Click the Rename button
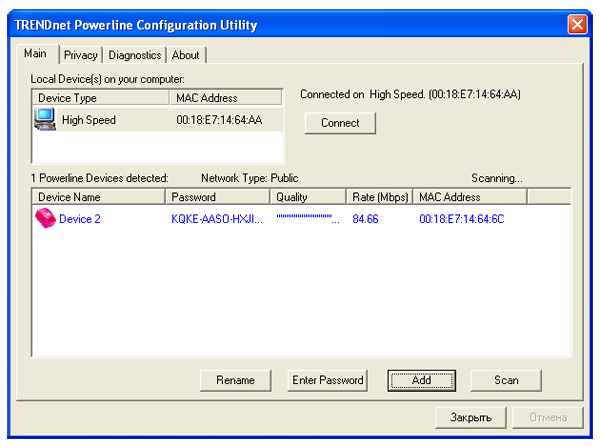600x447 pixels. (x=235, y=380)
